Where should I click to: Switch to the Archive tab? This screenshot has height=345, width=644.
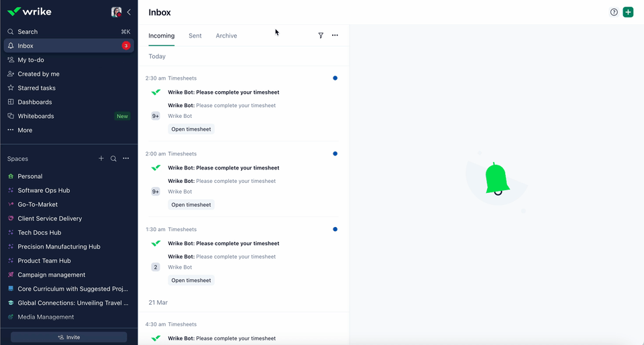click(x=226, y=36)
